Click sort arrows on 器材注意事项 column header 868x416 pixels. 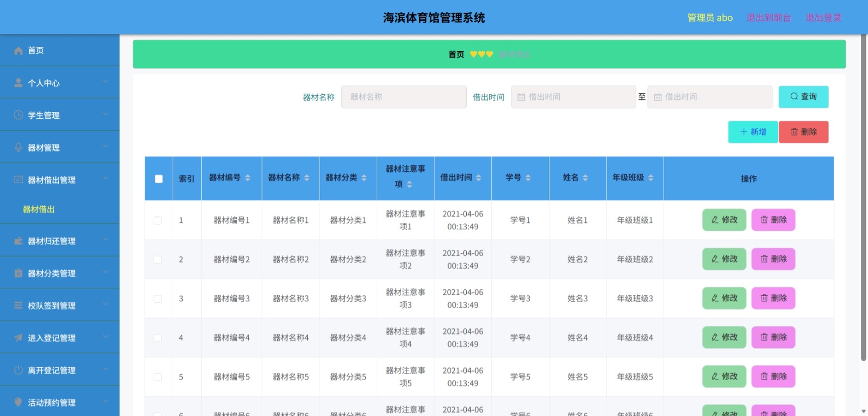coord(409,184)
